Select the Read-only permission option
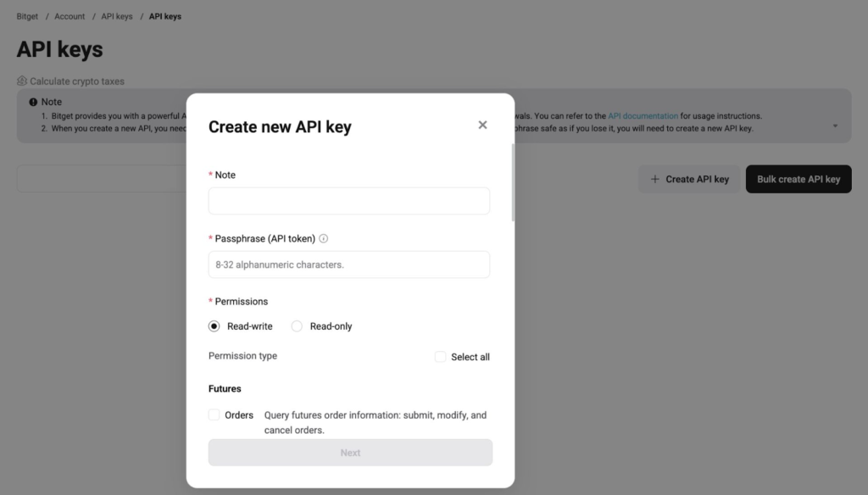868x495 pixels. coord(298,326)
